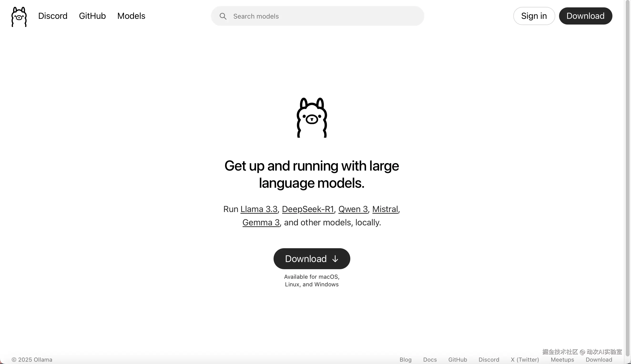
Task: Open the Blog link in footer
Action: coord(406,359)
